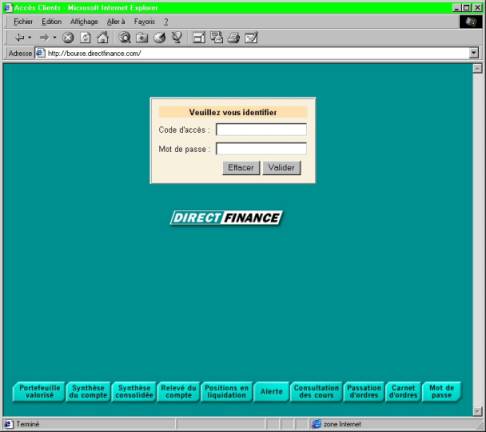The width and height of the screenshot is (486, 432).
Task: Click the scrollbar up arrow
Action: [x=477, y=68]
